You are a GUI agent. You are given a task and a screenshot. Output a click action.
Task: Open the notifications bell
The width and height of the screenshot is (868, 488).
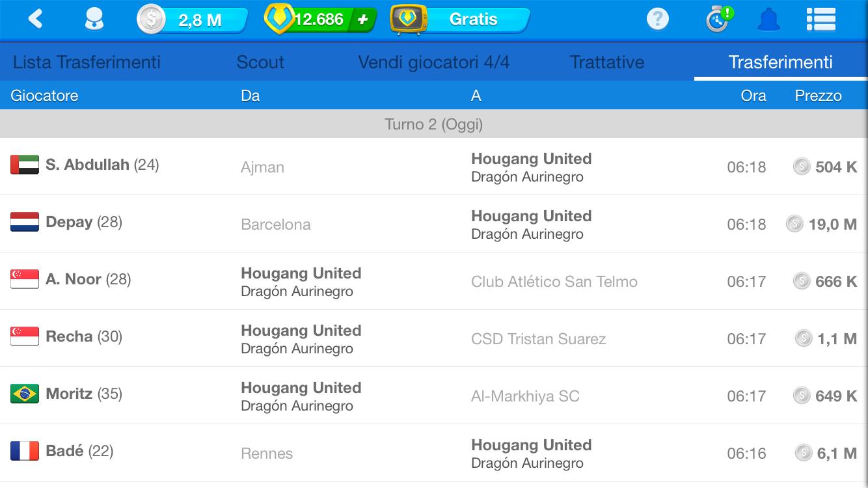coord(768,20)
